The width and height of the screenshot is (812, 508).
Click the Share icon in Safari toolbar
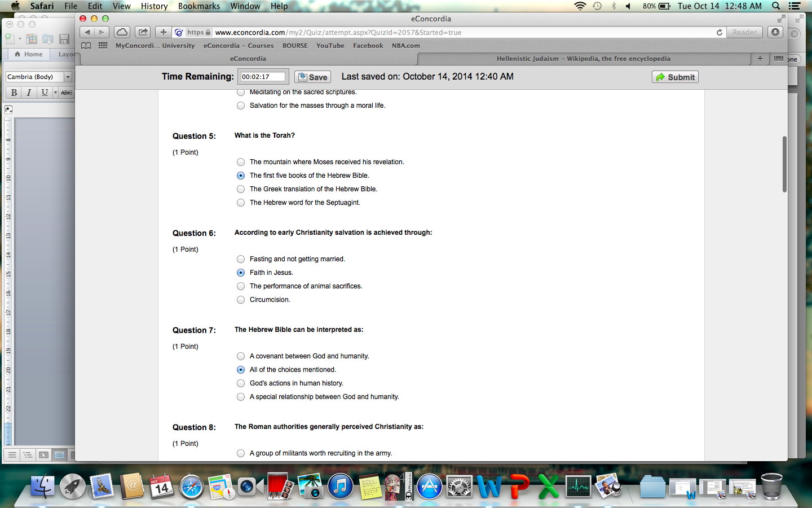tap(143, 32)
